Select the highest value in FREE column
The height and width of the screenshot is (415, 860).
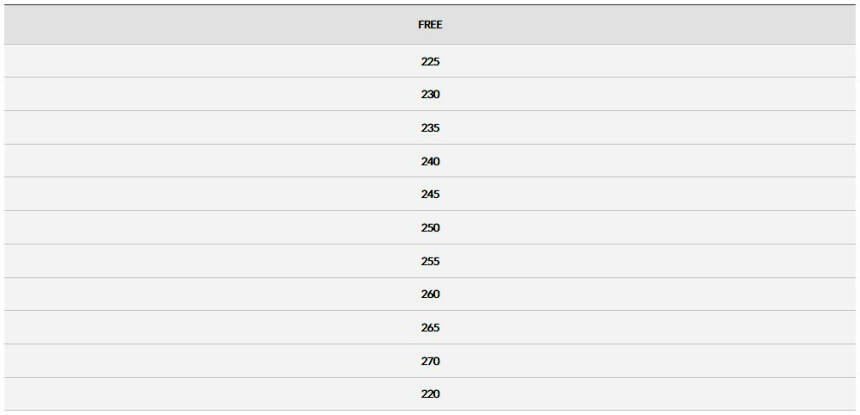pos(430,361)
